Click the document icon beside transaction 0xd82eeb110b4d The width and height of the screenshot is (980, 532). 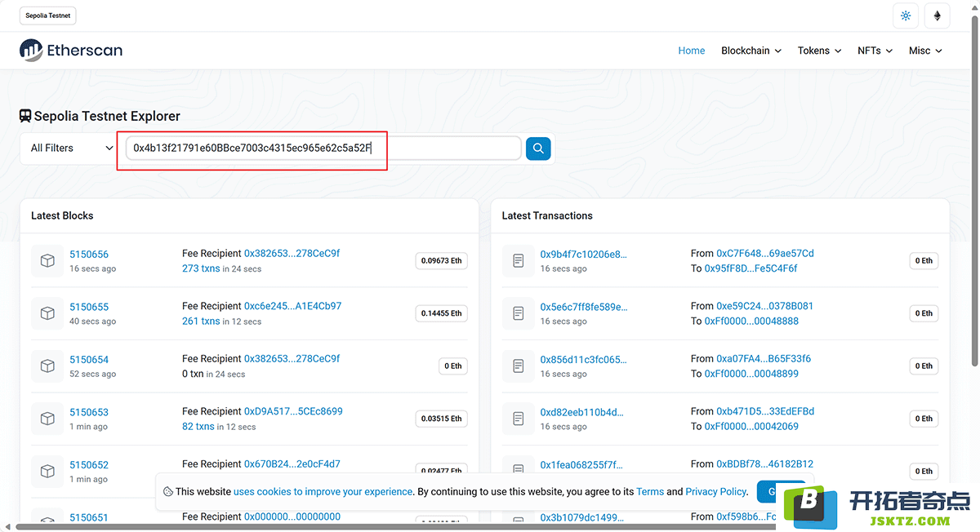click(x=518, y=419)
